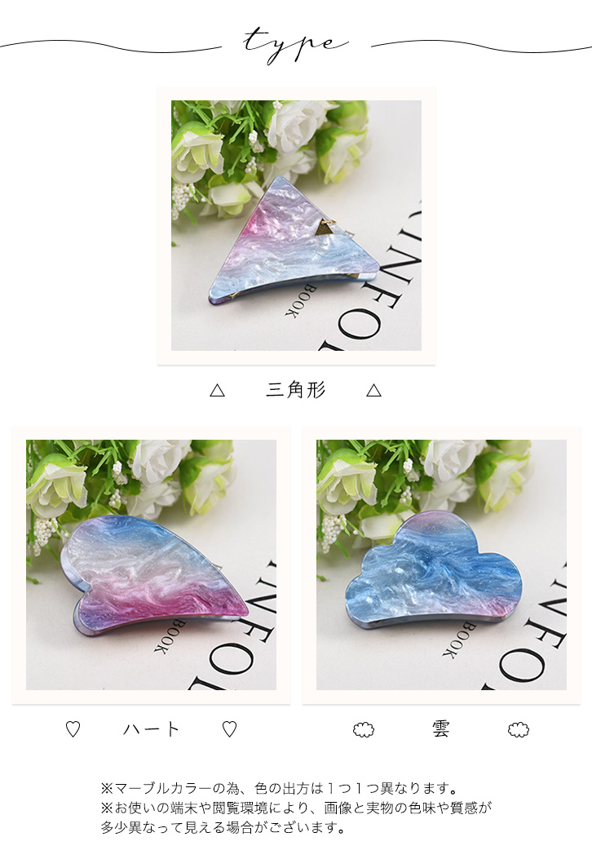Click the cursive "type" heading
This screenshot has width=592, height=868.
pyautogui.click(x=296, y=44)
